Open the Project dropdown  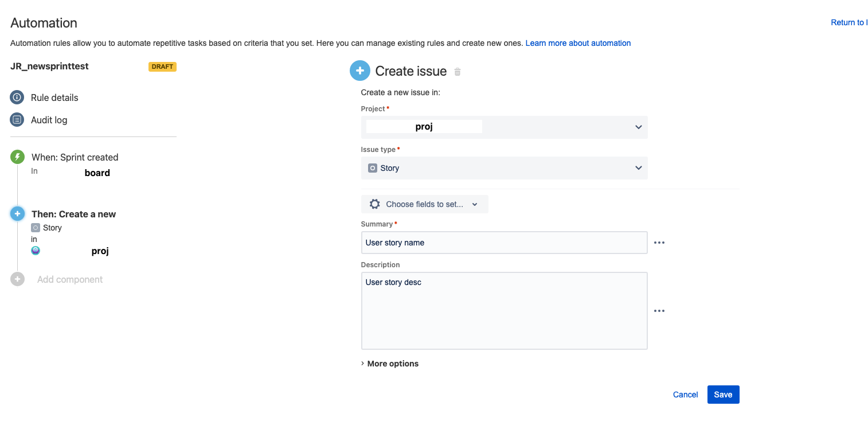coord(638,127)
